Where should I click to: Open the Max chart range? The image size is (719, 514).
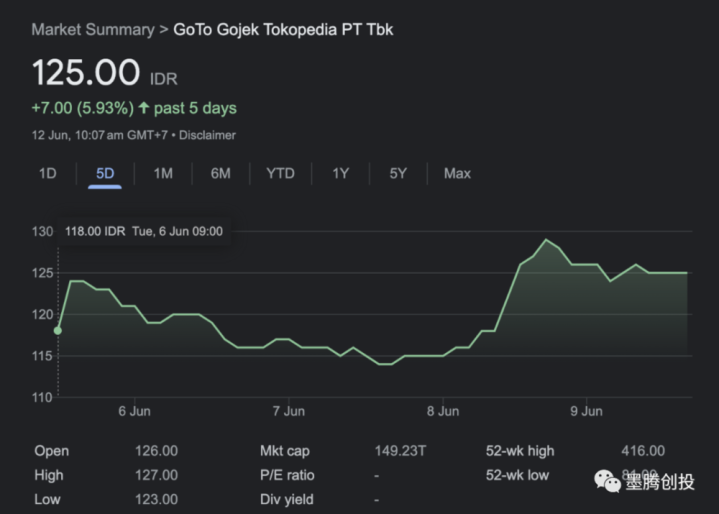457,173
